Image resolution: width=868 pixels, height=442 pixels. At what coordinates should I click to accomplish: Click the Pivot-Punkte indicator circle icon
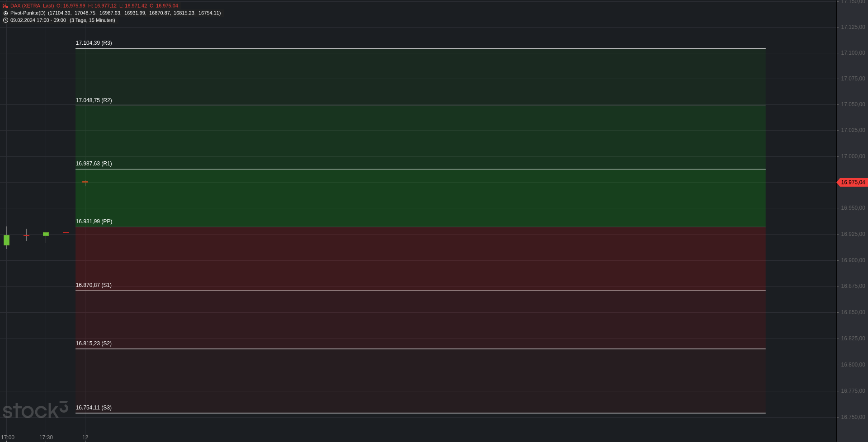pos(5,13)
